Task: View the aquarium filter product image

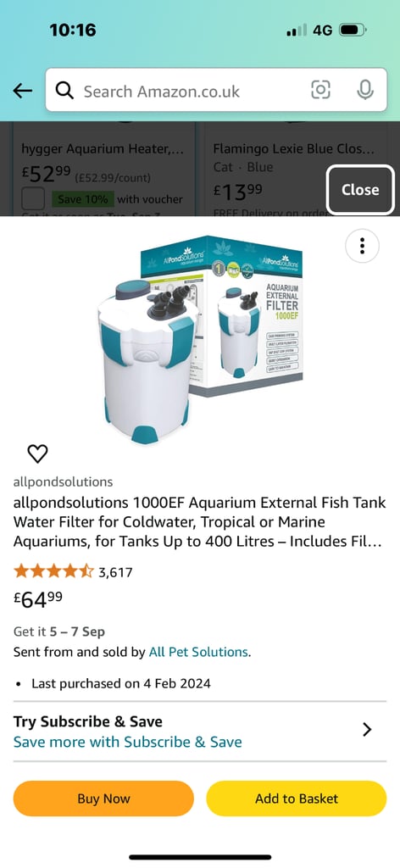Action: coord(200,339)
